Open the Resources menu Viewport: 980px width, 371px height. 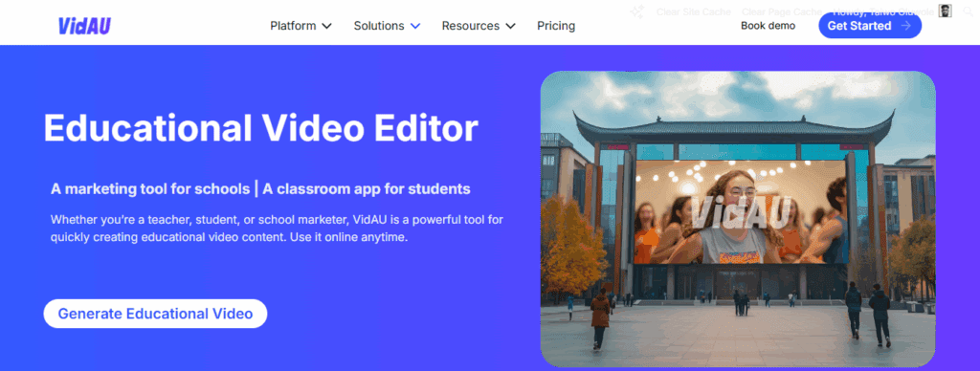point(471,26)
